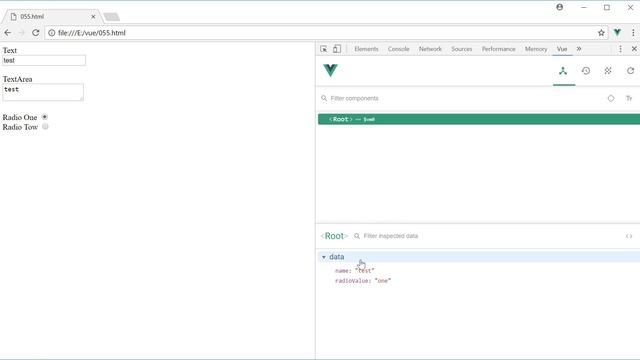Reload the page with the refresh icon
This screenshot has height=360, width=640.
click(x=36, y=33)
